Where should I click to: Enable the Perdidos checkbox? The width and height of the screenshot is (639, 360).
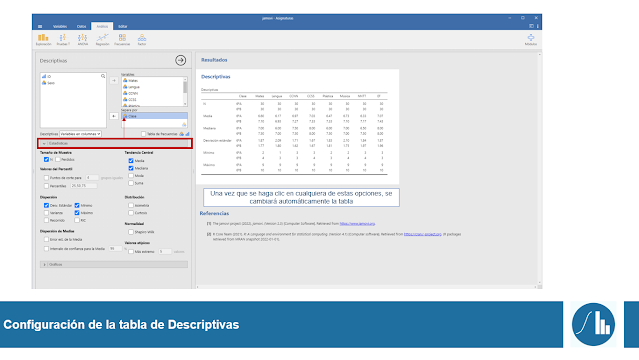pos(58,159)
